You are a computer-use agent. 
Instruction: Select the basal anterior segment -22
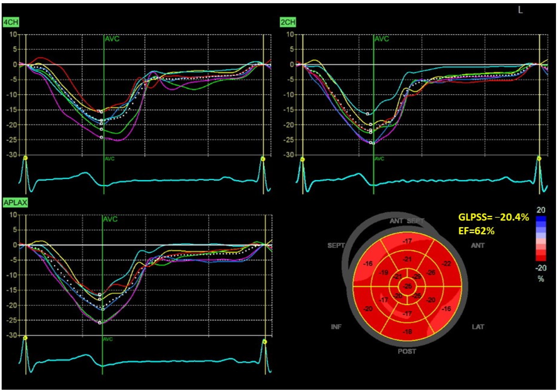(447, 263)
